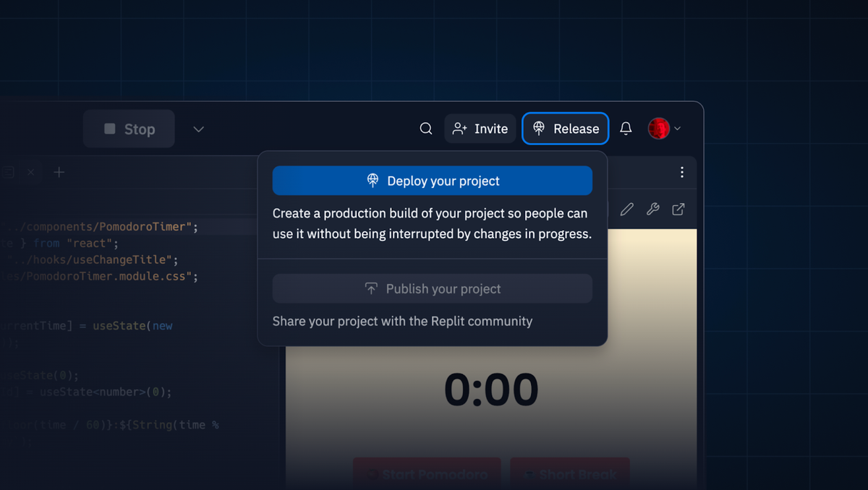Select the pencil icon above the webview
The width and height of the screenshot is (868, 490).
626,209
